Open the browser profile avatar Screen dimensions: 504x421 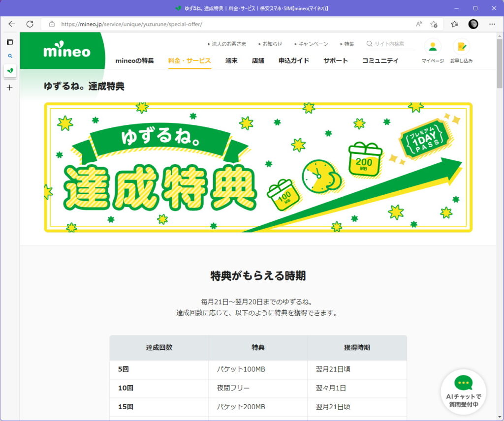pyautogui.click(x=473, y=24)
